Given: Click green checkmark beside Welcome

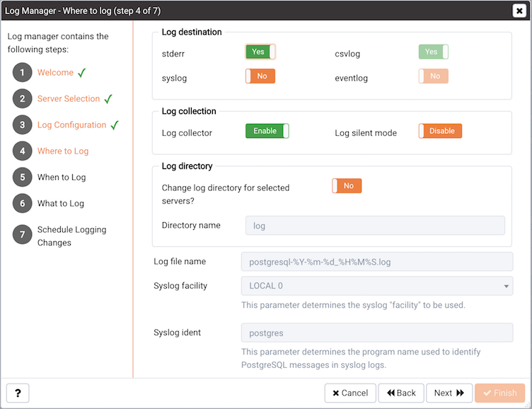Looking at the screenshot, I should coord(81,73).
